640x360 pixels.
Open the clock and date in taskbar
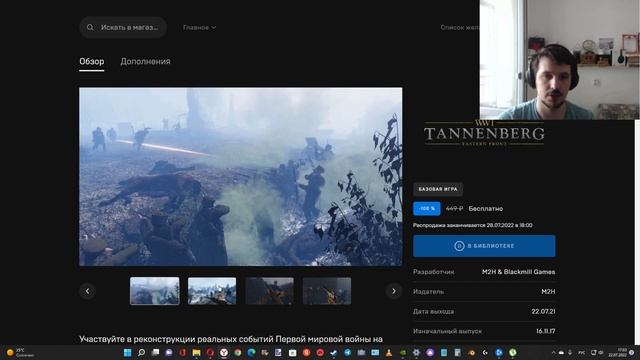[x=618, y=352]
